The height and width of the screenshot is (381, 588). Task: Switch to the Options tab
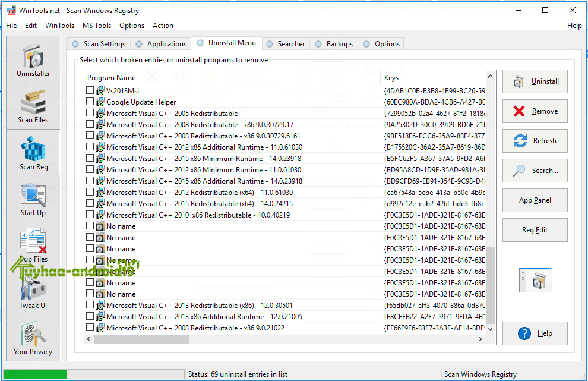pyautogui.click(x=381, y=44)
